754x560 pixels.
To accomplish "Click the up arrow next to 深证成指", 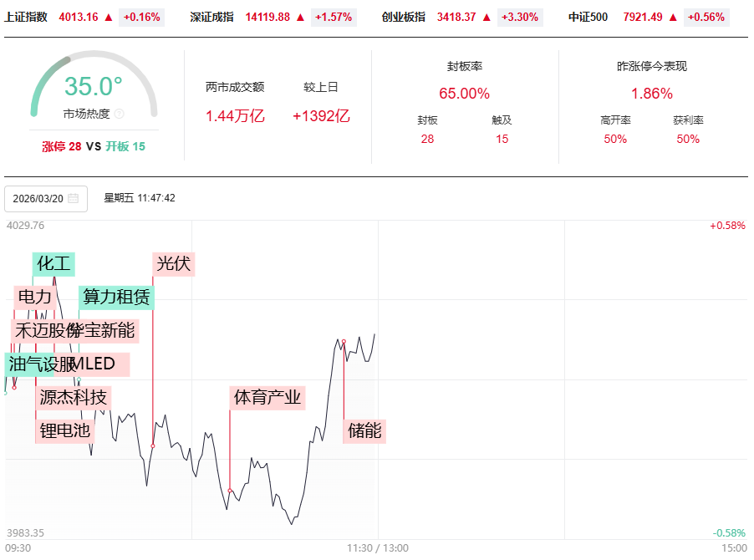I will click(x=300, y=17).
